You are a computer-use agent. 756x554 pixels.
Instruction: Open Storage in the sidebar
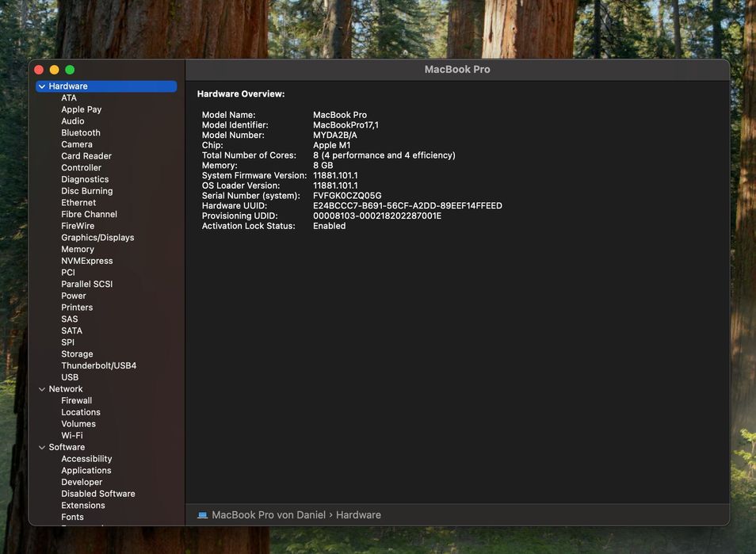click(x=77, y=354)
